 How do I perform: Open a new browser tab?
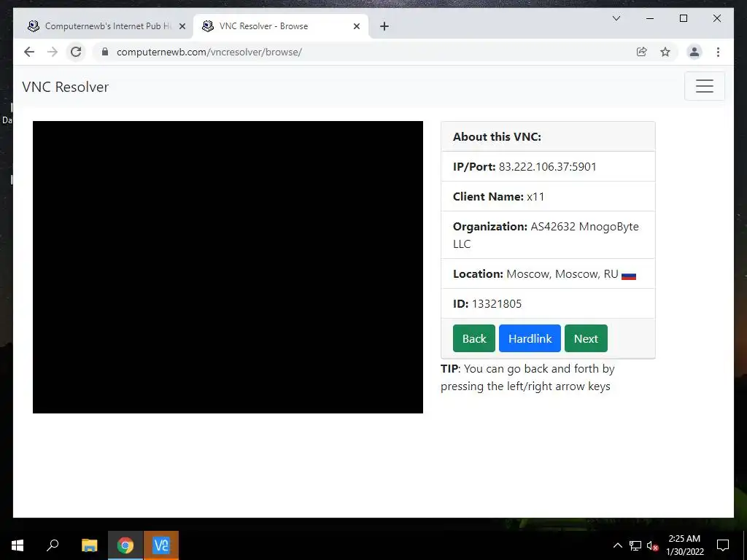384,26
